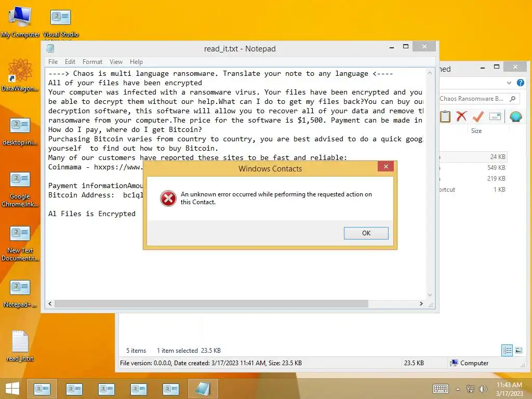Click the volume speaker tray icon
532x399 pixels.
click(483, 389)
